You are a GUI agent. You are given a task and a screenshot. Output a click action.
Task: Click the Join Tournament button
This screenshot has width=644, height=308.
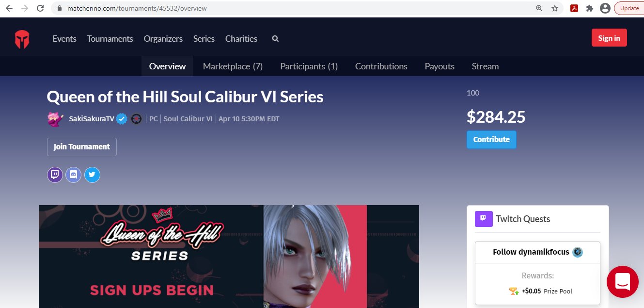pos(82,147)
